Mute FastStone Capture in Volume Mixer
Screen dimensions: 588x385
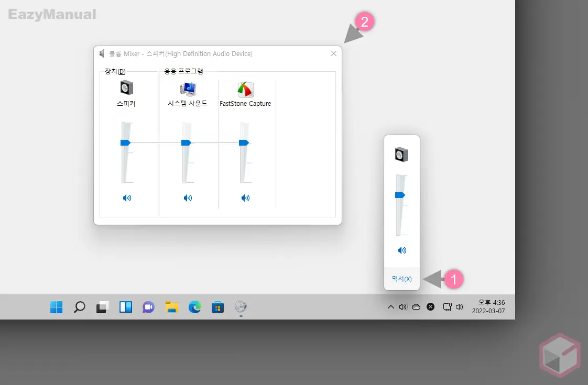(246, 198)
